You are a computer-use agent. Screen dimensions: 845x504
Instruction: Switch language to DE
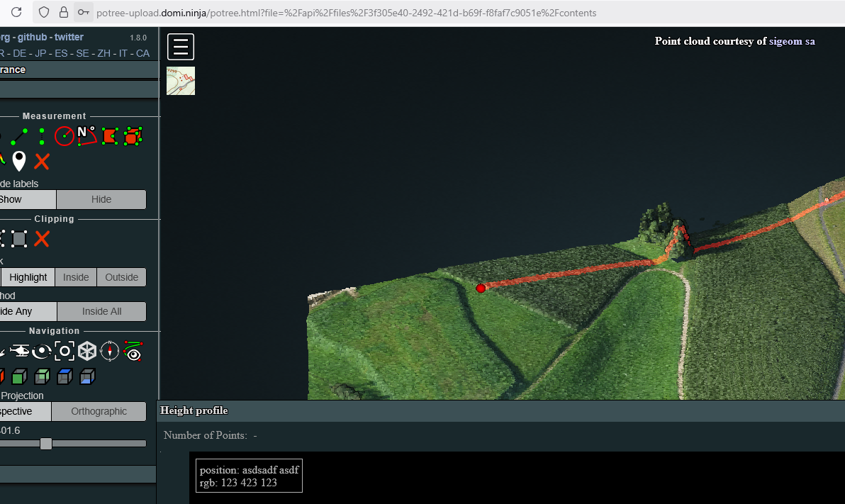[19, 53]
